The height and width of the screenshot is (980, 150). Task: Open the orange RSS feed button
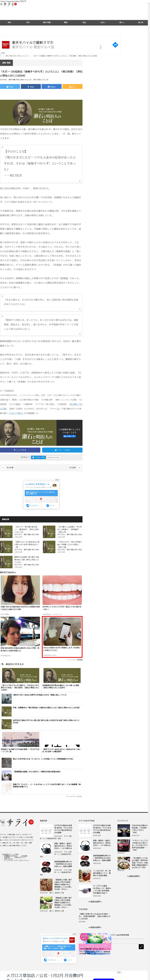pyautogui.click(x=72, y=87)
